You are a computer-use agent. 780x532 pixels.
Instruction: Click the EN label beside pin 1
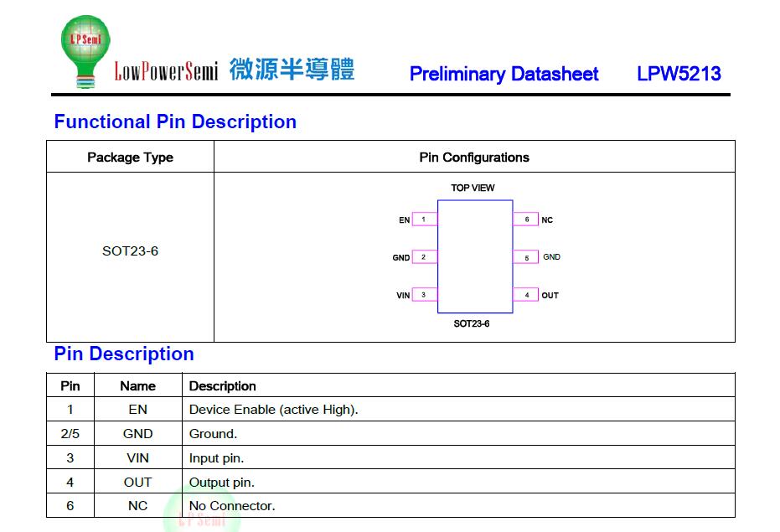coord(404,220)
